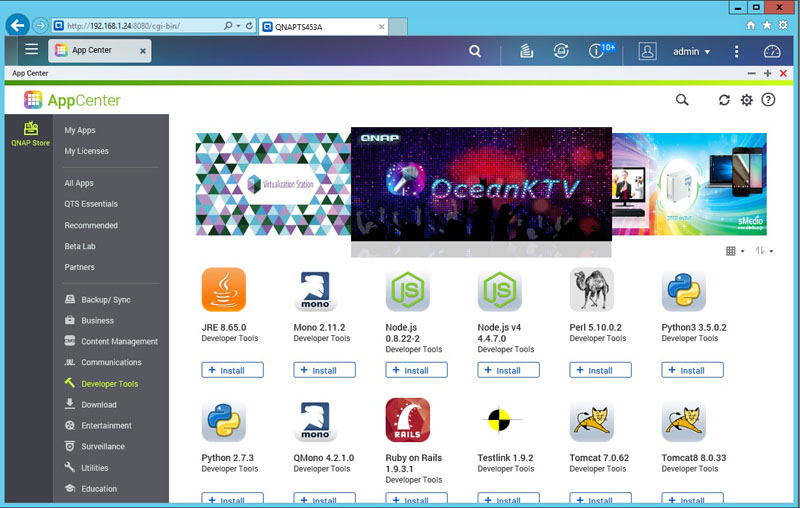The image size is (800, 508).
Task: Open the Virtualization Station banner
Action: tap(273, 184)
